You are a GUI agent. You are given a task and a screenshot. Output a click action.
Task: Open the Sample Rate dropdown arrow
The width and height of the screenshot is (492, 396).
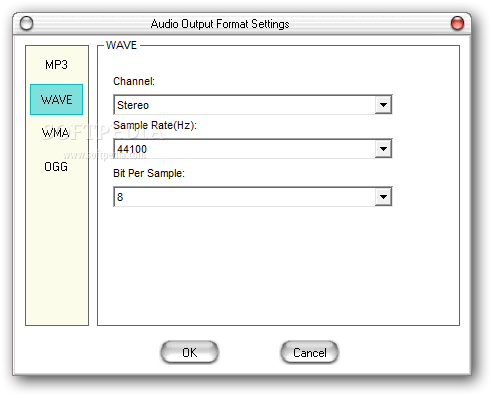[x=383, y=149]
